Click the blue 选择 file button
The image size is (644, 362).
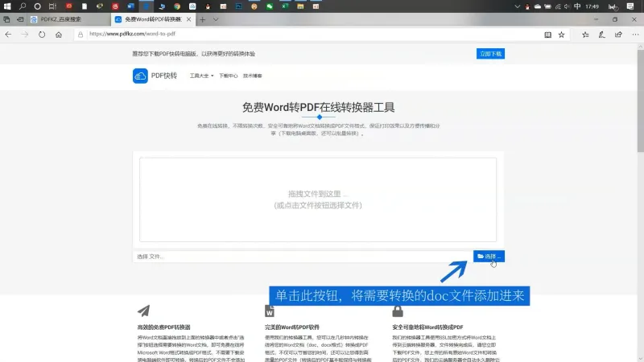coord(489,257)
